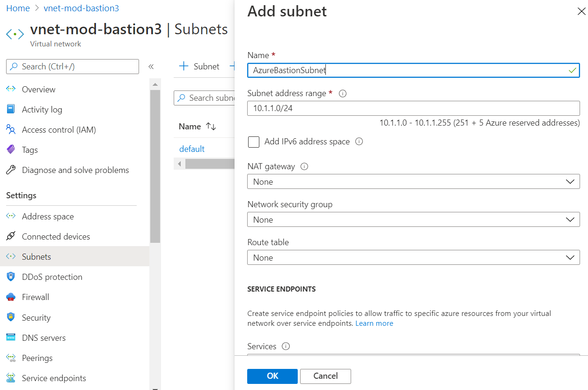Viewport: 588px width, 390px height.
Task: Click the sort arrows beside Name column
Action: 211,127
